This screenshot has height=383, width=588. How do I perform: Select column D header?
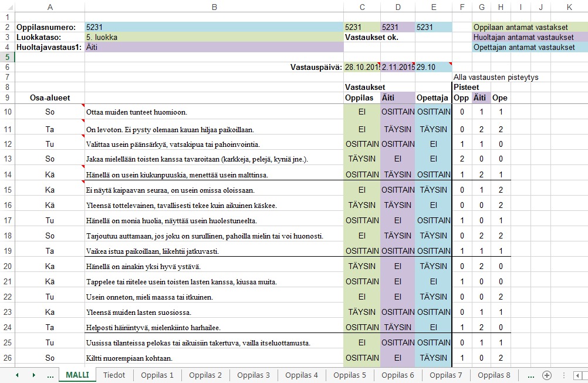click(398, 7)
